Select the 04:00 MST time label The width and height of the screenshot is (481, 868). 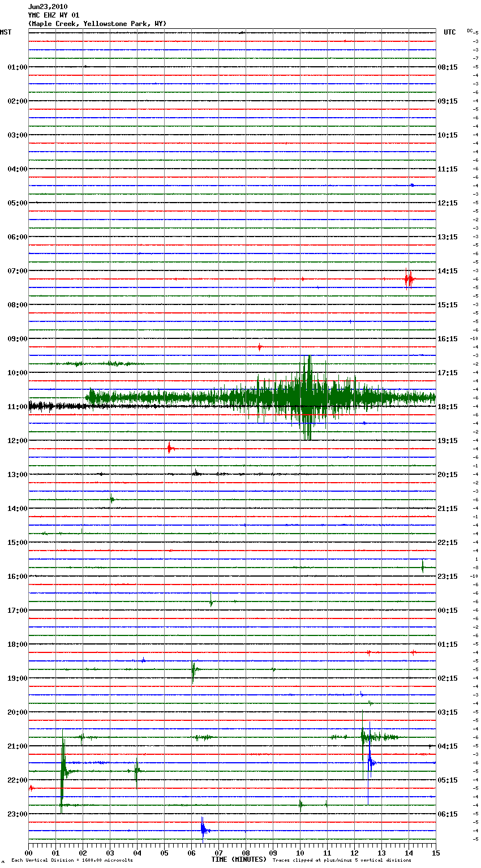click(17, 169)
